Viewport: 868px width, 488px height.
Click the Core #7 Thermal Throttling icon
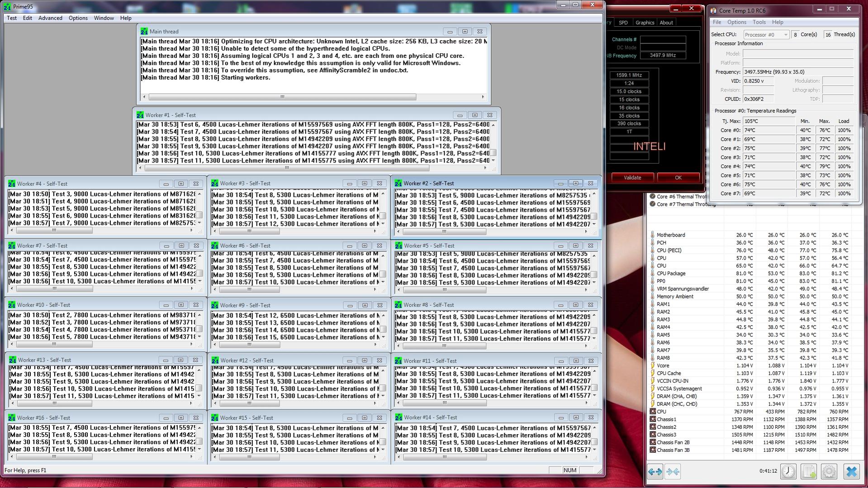(x=652, y=204)
